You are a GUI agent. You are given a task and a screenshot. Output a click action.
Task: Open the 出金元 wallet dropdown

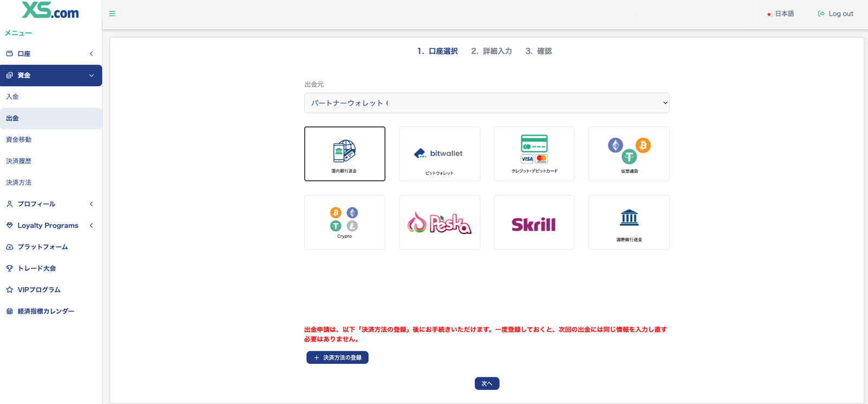[487, 103]
